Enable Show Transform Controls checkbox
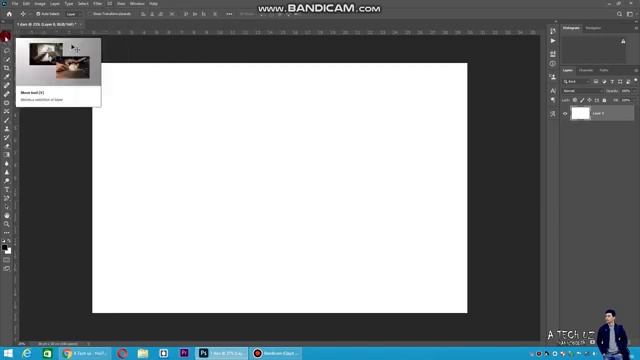This screenshot has width=640, height=360. [90, 14]
